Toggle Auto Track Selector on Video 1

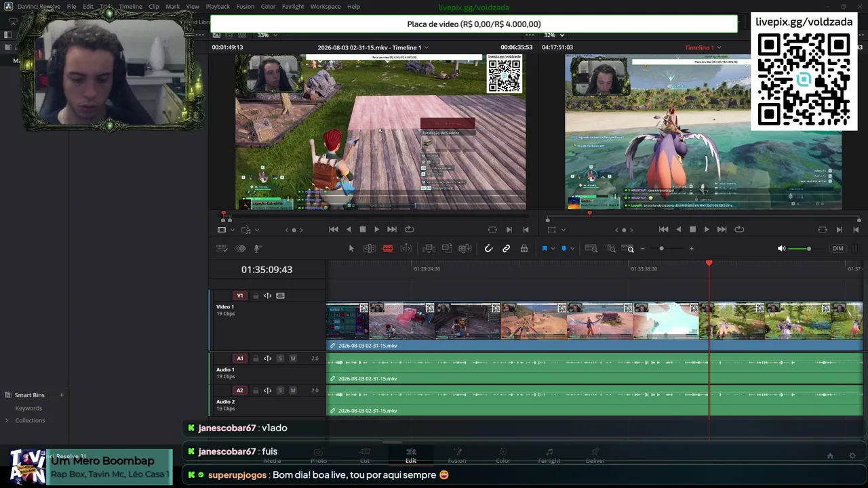pos(268,296)
